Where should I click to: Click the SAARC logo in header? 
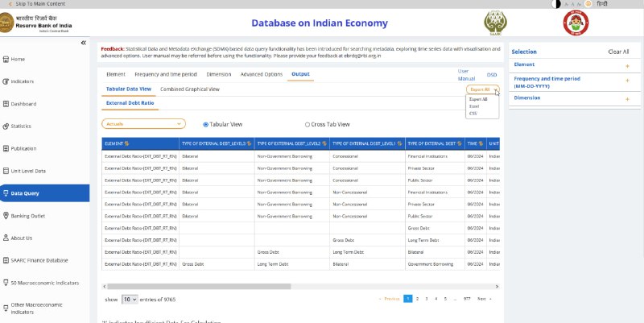pos(495,23)
